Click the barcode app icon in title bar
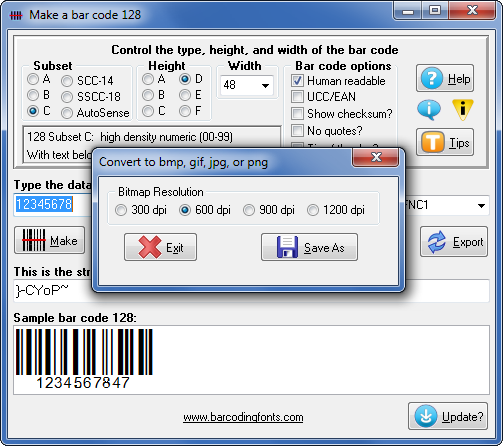The width and height of the screenshot is (503, 446). coord(16,15)
